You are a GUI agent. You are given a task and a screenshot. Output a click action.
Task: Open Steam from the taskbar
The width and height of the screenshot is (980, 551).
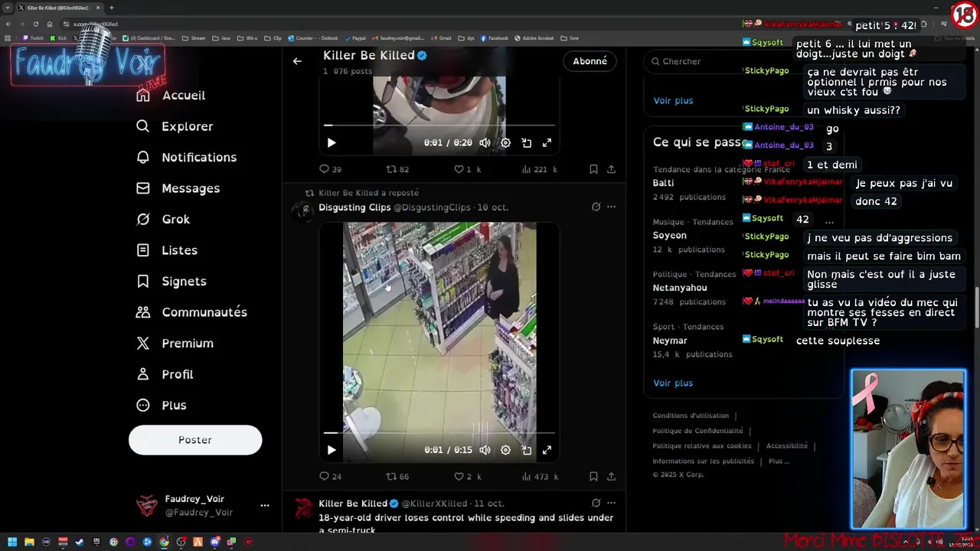tap(80, 542)
